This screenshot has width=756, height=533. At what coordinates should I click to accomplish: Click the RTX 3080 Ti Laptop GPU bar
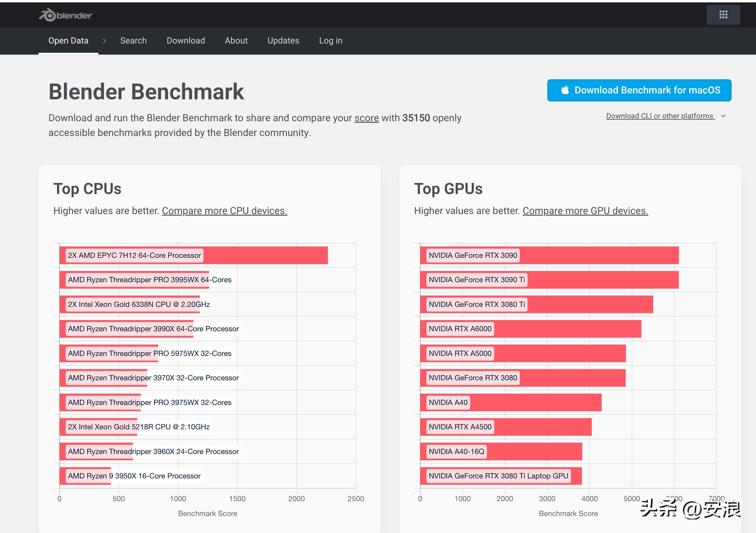point(501,476)
